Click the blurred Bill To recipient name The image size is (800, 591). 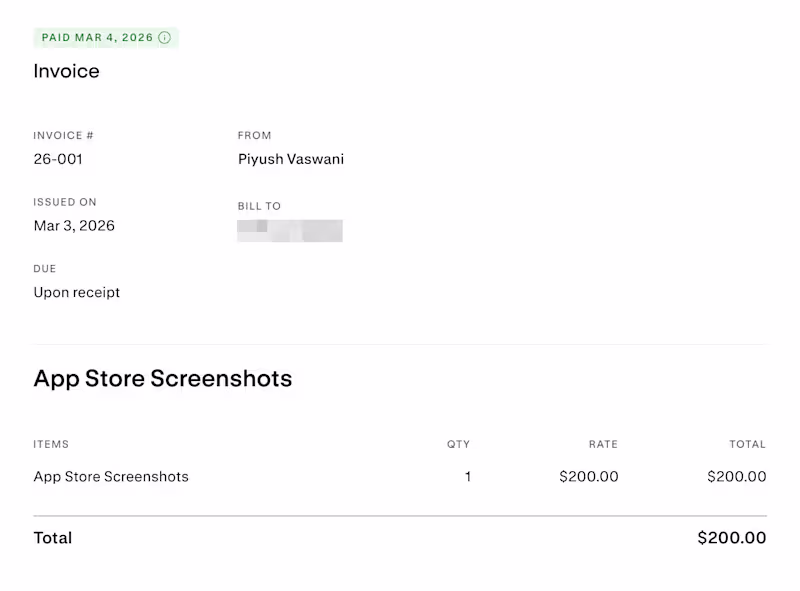(290, 231)
